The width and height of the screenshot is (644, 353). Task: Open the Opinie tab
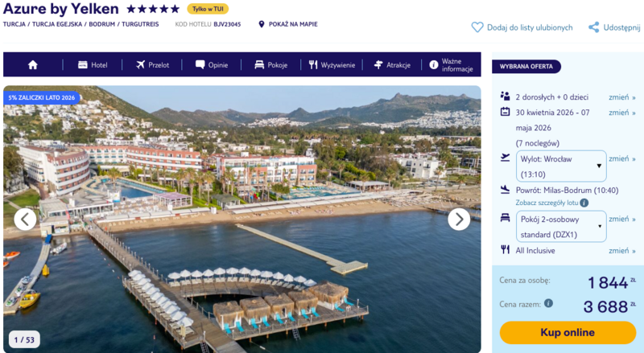[x=211, y=65]
